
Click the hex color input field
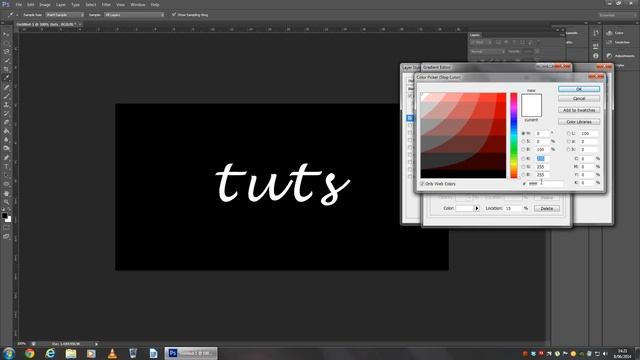tap(545, 184)
